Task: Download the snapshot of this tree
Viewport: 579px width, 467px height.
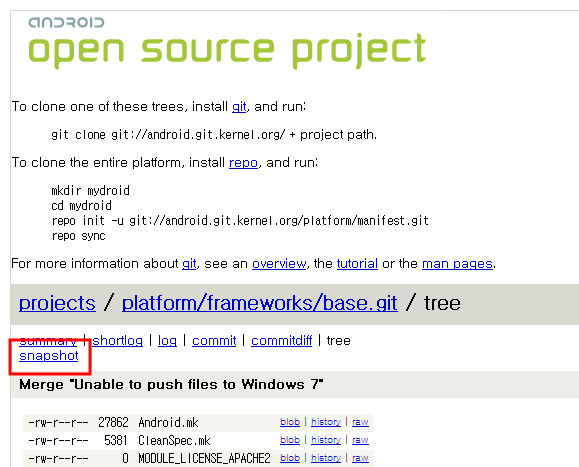Action: [x=49, y=356]
